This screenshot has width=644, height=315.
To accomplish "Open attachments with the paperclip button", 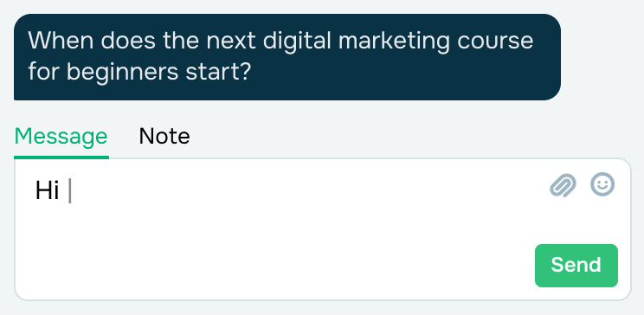I will [x=563, y=185].
